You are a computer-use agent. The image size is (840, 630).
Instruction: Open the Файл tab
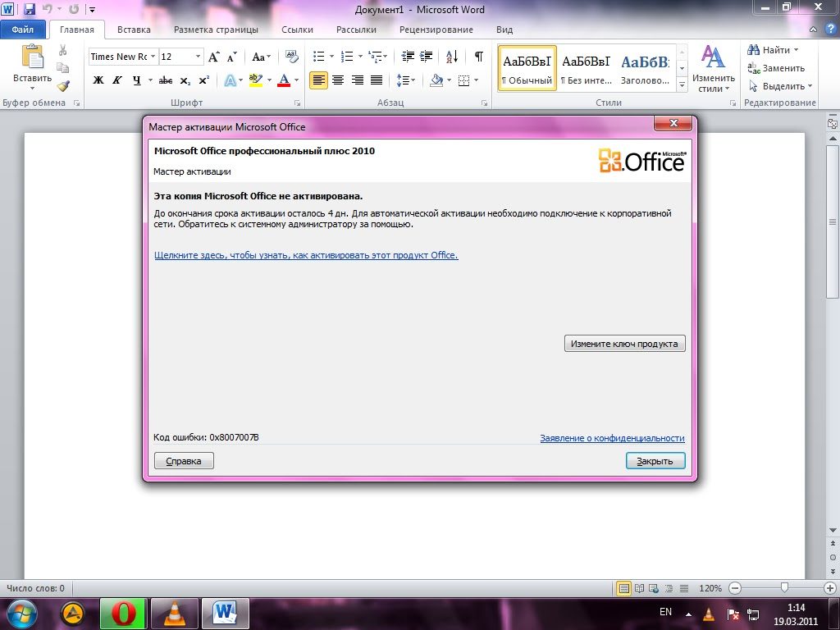click(22, 30)
